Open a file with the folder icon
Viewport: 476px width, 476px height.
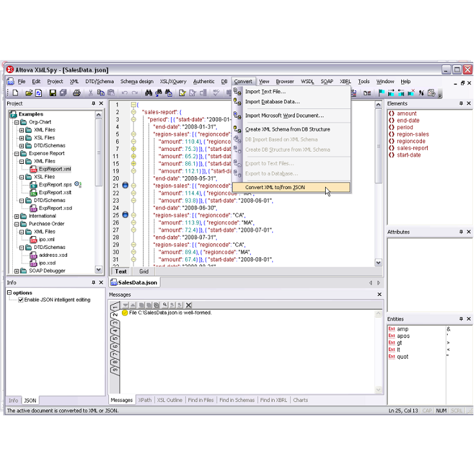point(29,93)
